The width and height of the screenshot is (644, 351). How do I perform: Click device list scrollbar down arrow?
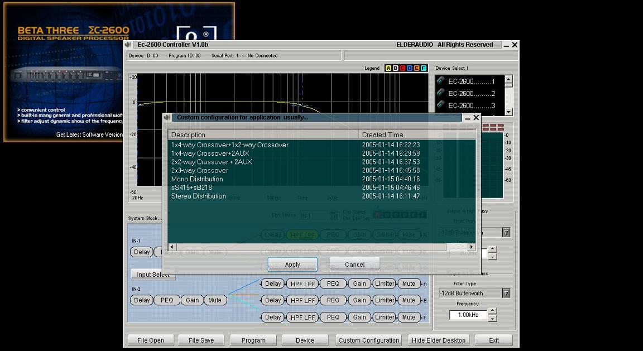coord(508,112)
